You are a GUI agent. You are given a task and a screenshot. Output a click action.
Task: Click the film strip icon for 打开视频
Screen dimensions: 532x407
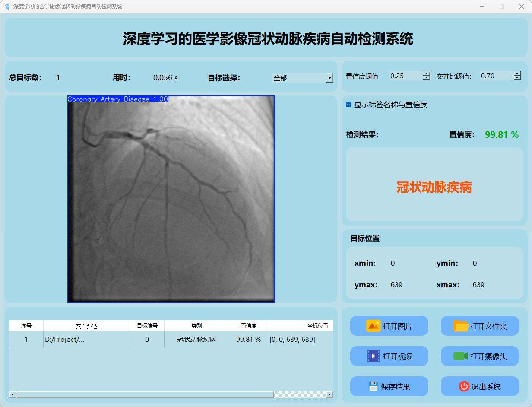pos(373,356)
